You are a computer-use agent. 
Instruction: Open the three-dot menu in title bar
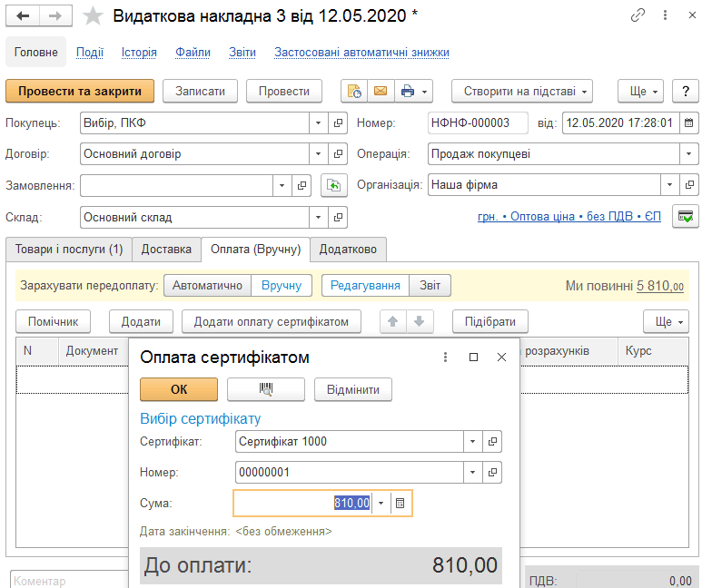[665, 15]
